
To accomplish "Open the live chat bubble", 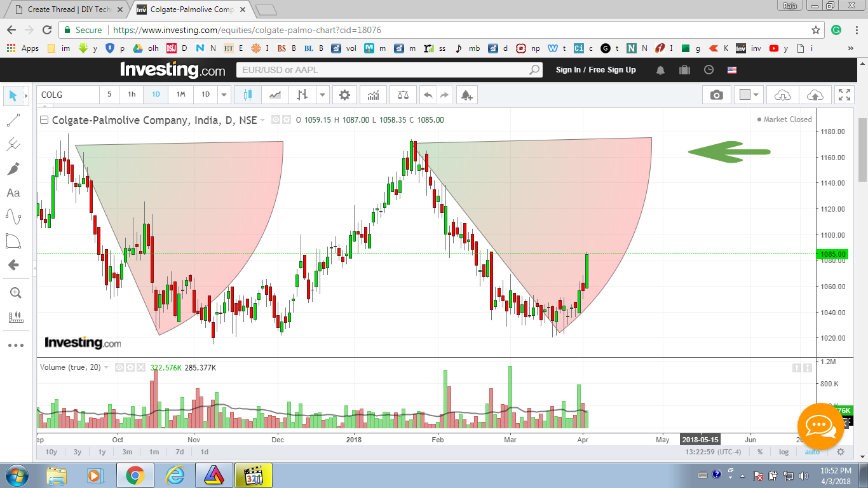I will [821, 426].
